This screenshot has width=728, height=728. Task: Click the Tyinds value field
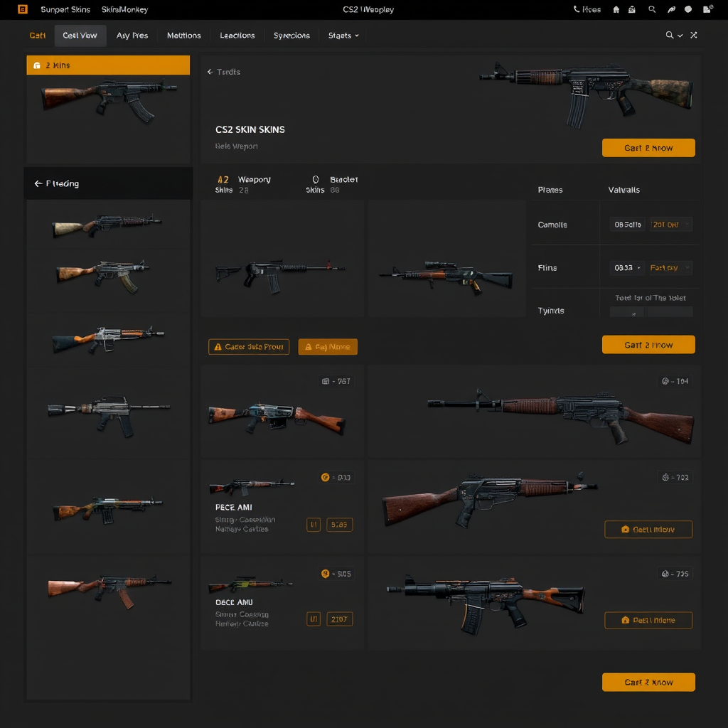pyautogui.click(x=651, y=311)
